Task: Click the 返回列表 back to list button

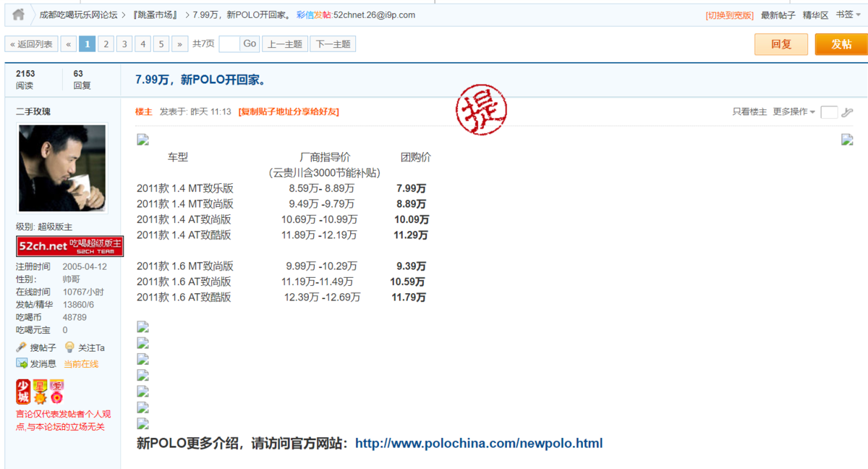Action: tap(31, 44)
